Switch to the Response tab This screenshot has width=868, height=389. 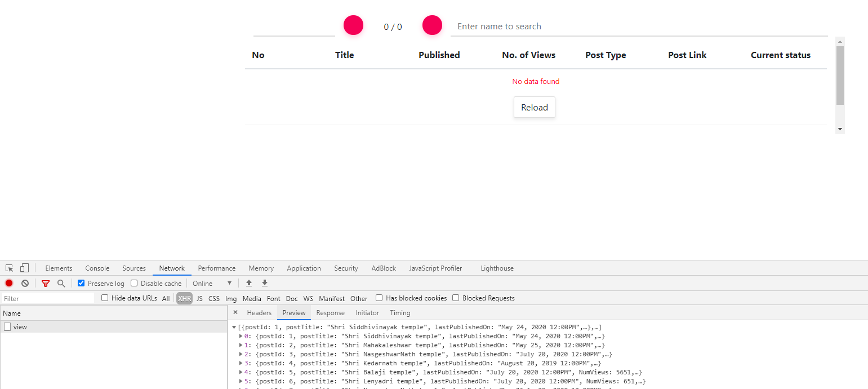(330, 312)
